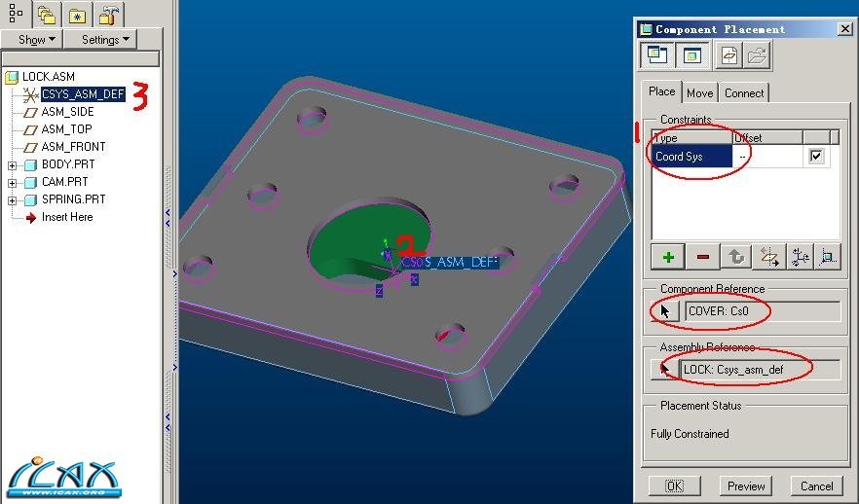This screenshot has height=504, width=859.
Task: Click the Insert Here marker label
Action: pyautogui.click(x=67, y=217)
